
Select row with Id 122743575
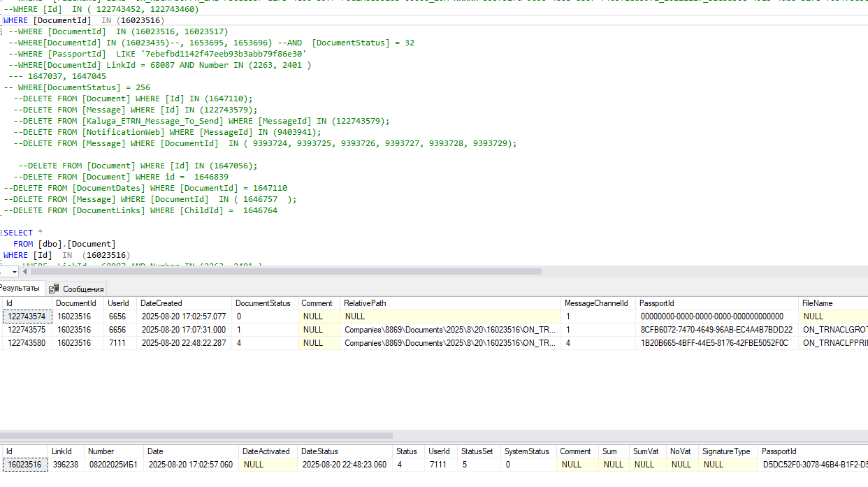click(x=434, y=330)
